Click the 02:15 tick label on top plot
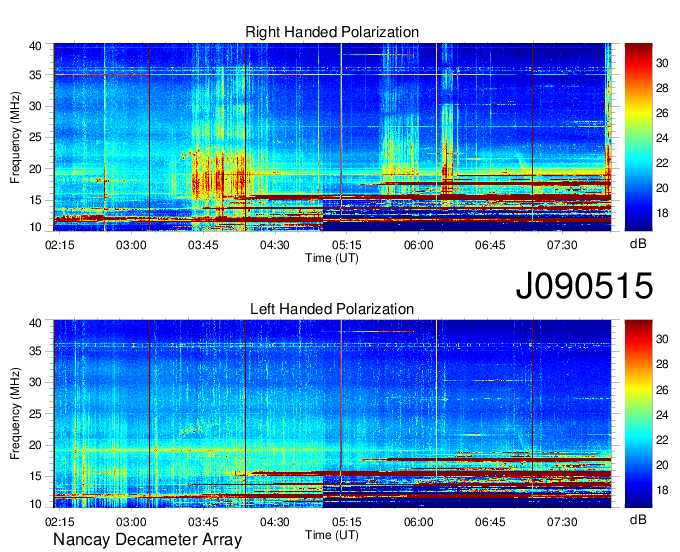 (59, 245)
